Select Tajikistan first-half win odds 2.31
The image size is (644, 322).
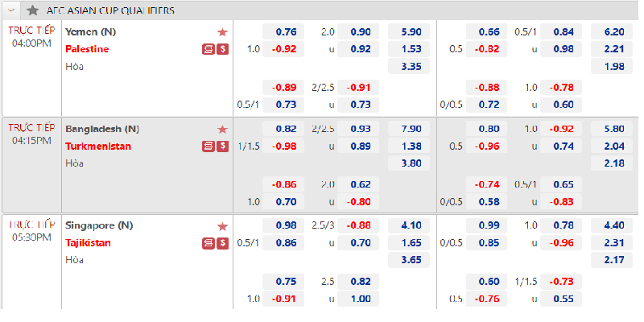(x=612, y=243)
